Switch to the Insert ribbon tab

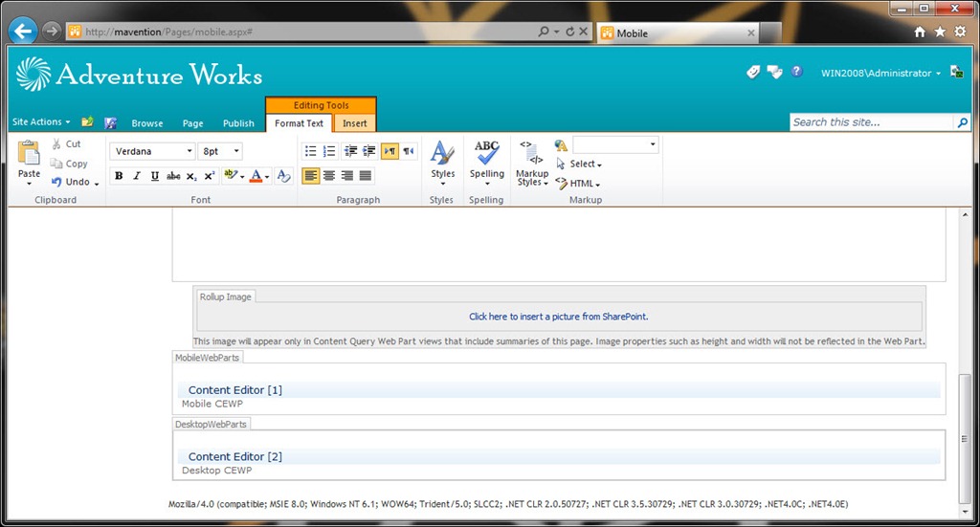click(x=354, y=123)
